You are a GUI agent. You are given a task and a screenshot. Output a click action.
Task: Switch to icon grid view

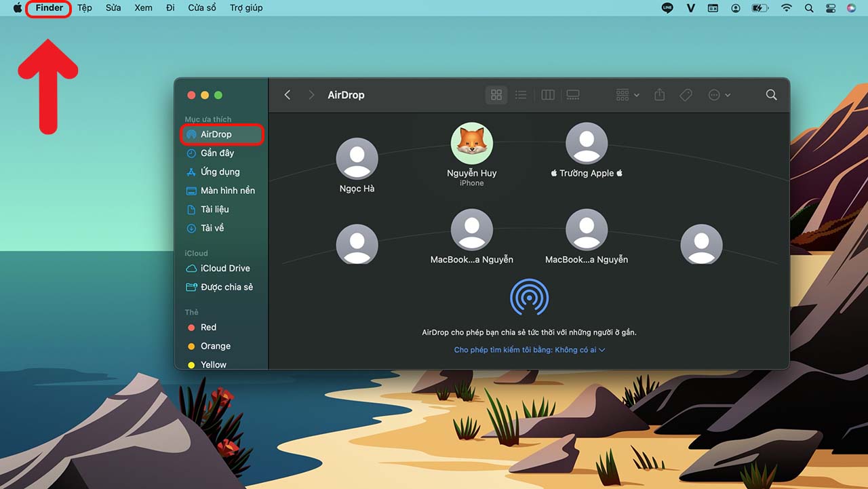click(x=496, y=95)
